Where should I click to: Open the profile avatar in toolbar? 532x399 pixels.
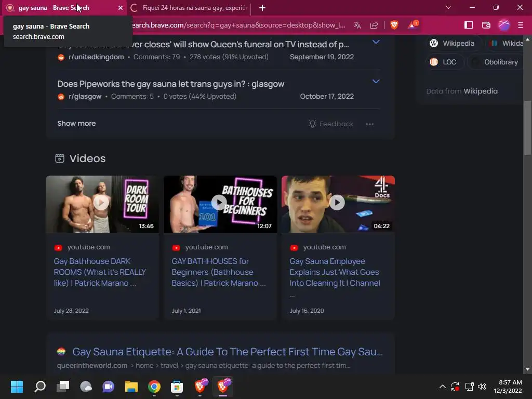click(x=504, y=25)
